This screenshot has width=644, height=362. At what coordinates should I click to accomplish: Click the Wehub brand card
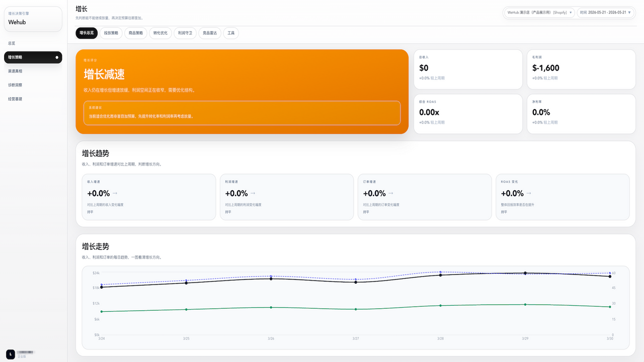coord(33,19)
